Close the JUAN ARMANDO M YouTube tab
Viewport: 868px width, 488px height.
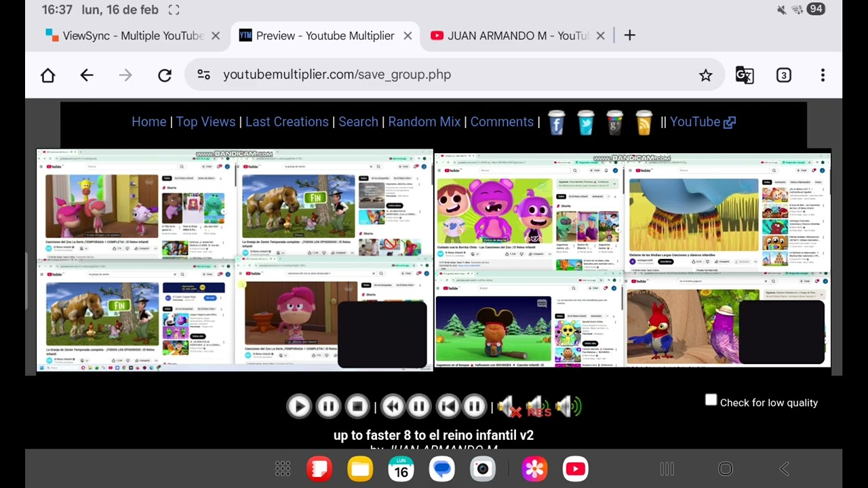(x=600, y=36)
